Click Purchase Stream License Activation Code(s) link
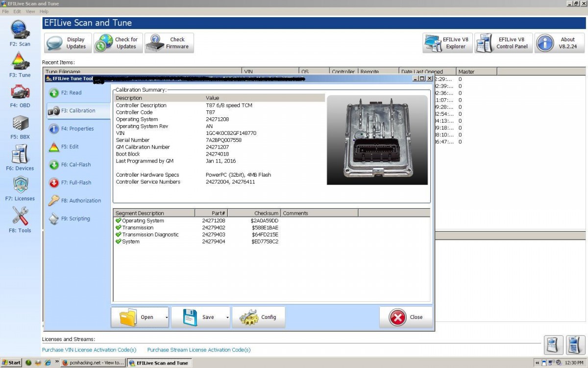The width and height of the screenshot is (588, 368). [x=199, y=350]
